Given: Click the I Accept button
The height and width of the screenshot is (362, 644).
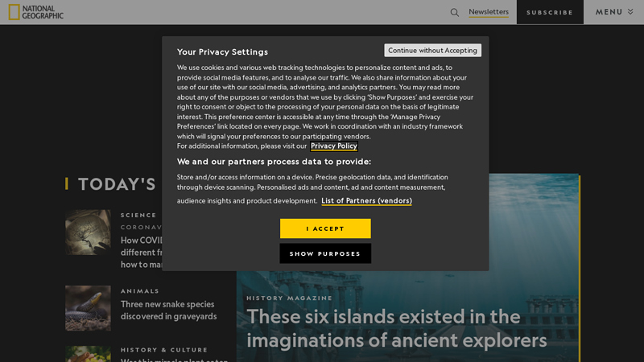Looking at the screenshot, I should [325, 228].
